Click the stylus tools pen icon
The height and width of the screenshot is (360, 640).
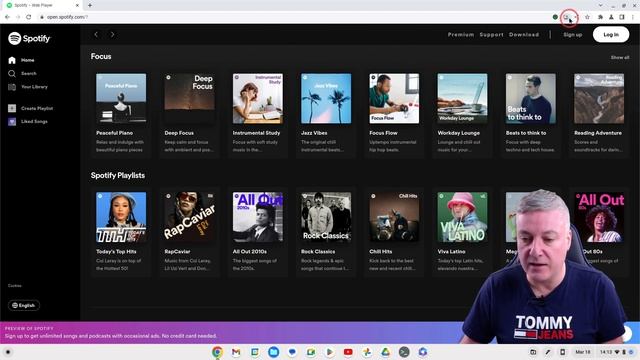click(548, 352)
